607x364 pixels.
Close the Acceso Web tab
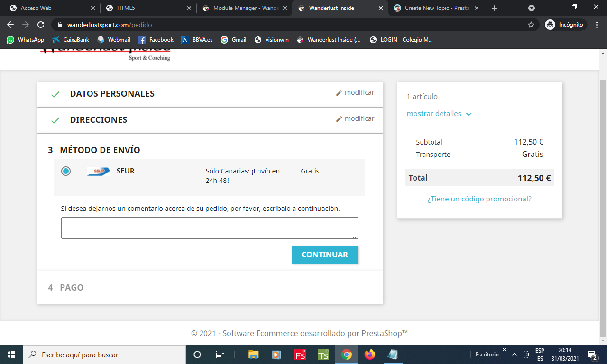coord(92,8)
